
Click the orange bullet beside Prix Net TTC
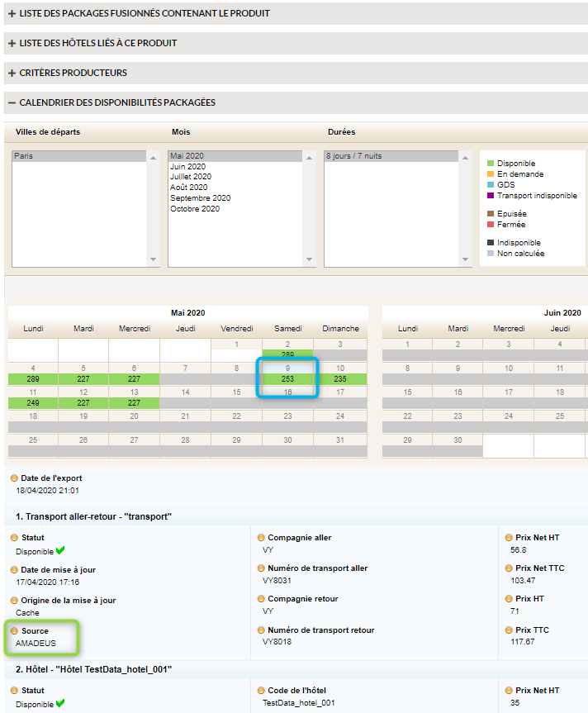(508, 568)
